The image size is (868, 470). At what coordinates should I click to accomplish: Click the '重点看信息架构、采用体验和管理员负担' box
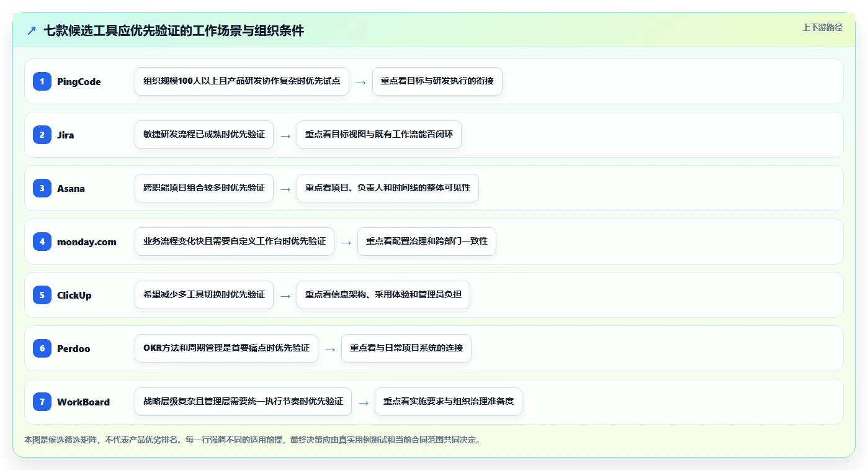click(x=383, y=295)
